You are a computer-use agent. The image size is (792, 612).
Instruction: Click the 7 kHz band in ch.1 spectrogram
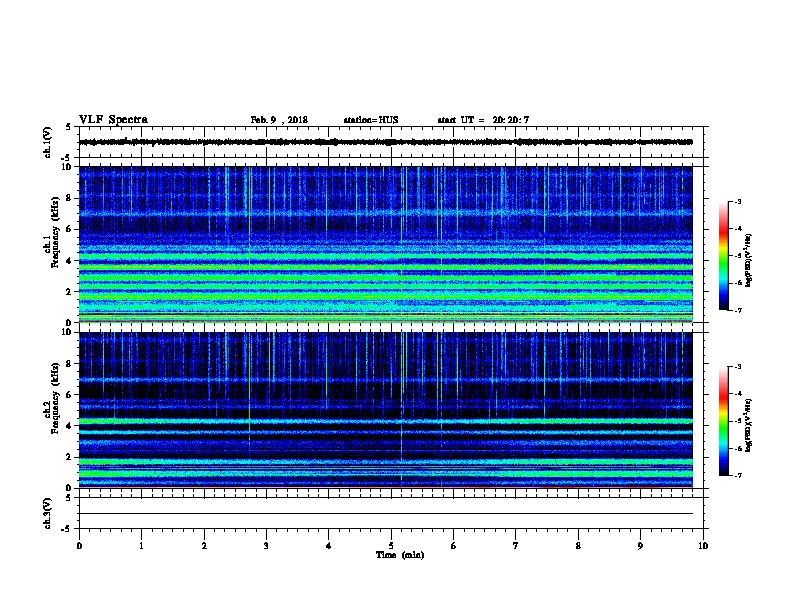[386, 214]
